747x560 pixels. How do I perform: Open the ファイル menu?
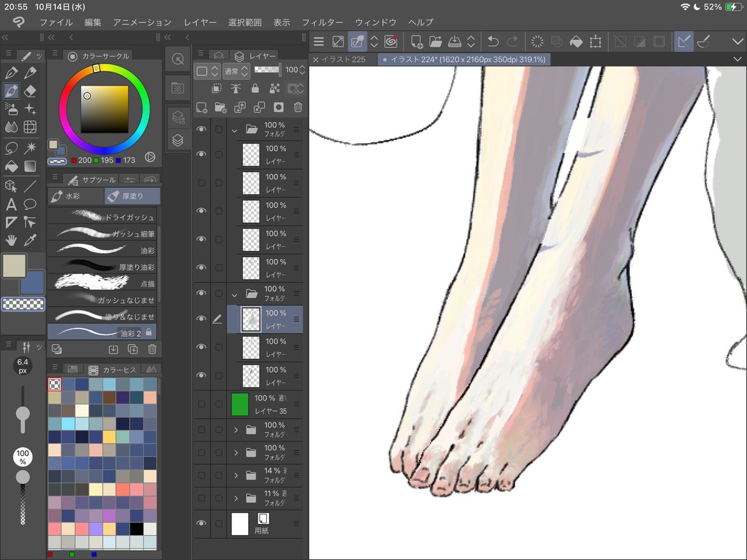click(56, 22)
